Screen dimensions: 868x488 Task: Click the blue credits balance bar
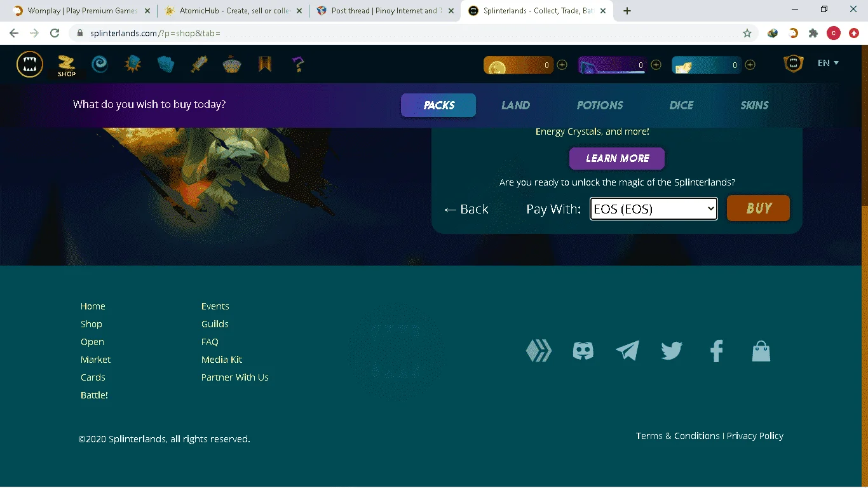tap(707, 65)
